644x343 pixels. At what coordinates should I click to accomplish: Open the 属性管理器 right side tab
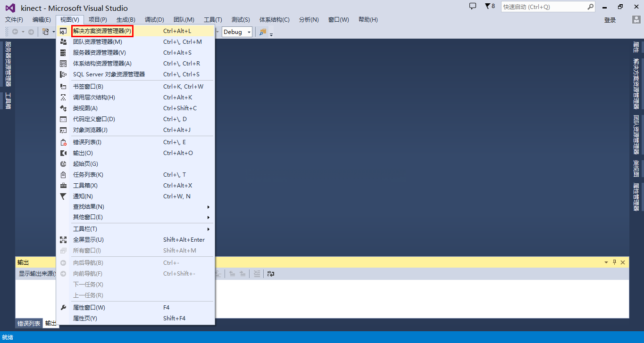pos(636,196)
